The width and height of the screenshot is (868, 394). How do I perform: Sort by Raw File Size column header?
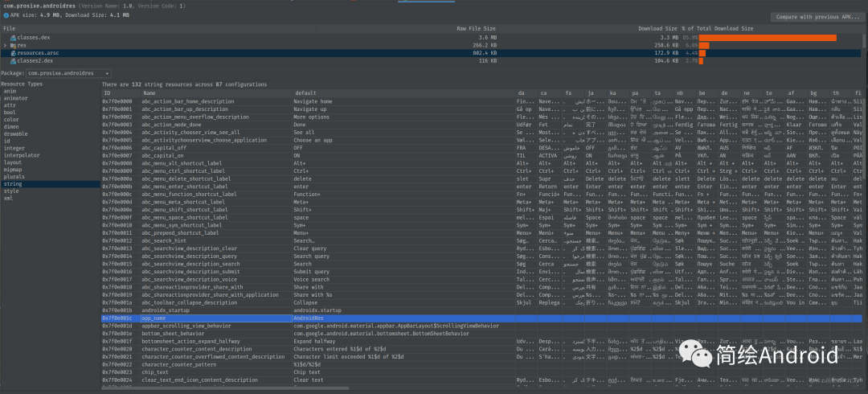pos(476,28)
